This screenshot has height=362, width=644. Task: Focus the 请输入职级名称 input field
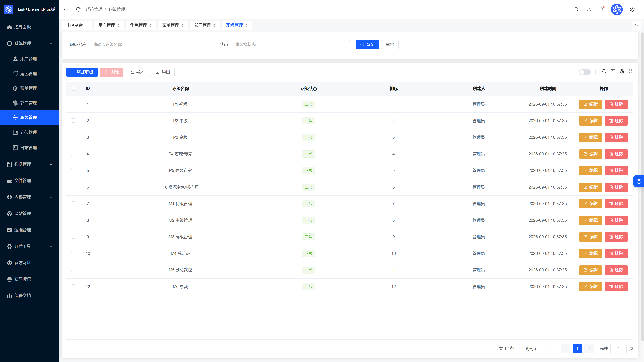tap(149, 44)
